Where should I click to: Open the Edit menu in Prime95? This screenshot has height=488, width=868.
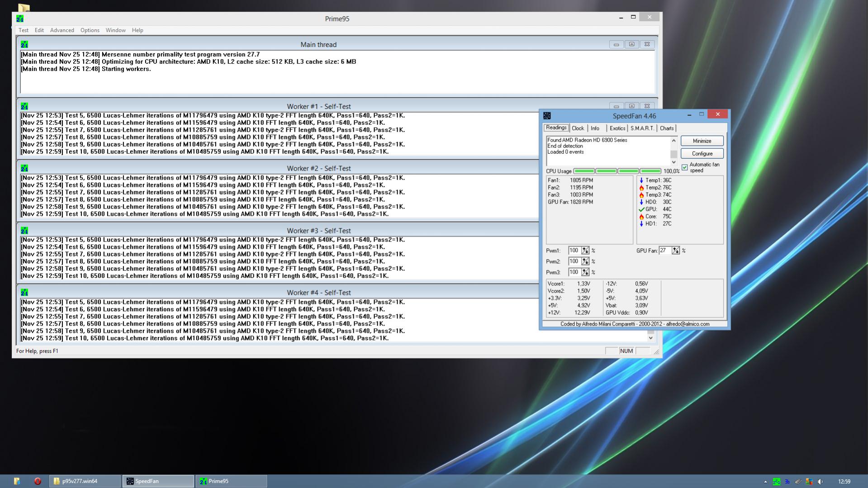coord(39,30)
